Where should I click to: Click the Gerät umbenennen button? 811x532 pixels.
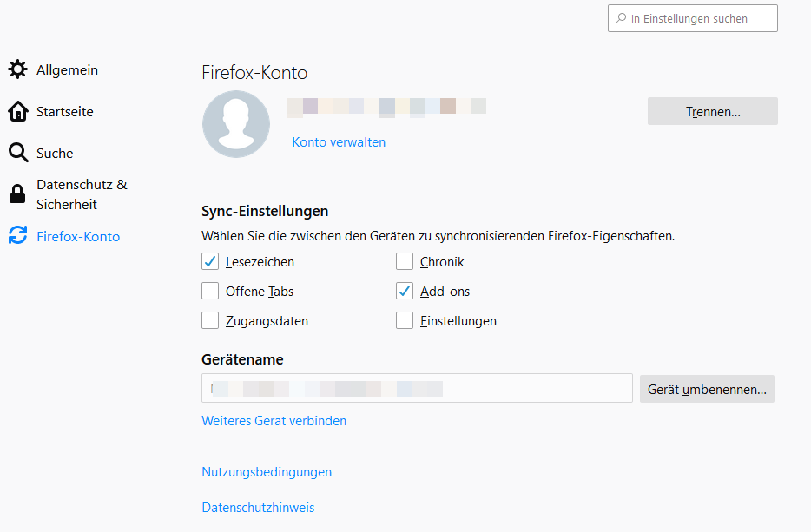click(707, 389)
